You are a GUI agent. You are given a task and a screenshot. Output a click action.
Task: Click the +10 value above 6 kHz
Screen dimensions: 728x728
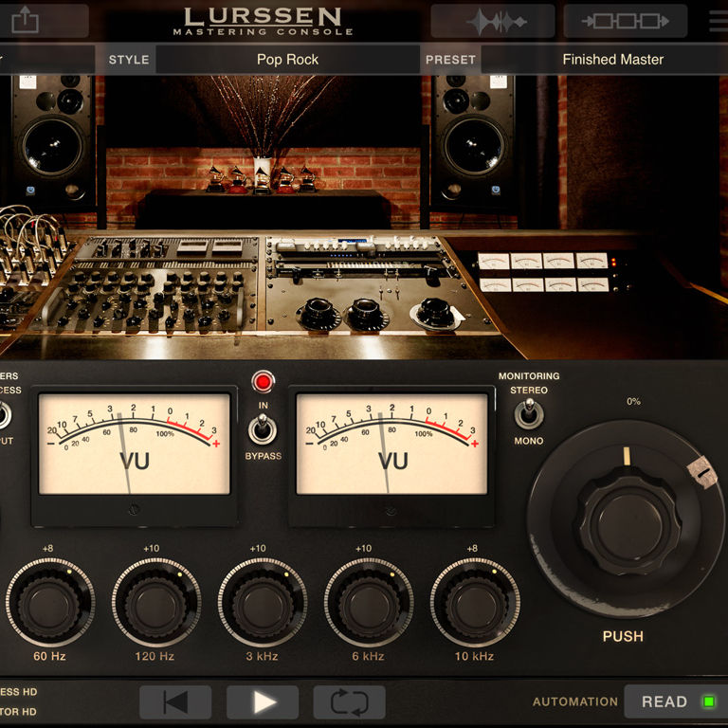click(x=363, y=548)
